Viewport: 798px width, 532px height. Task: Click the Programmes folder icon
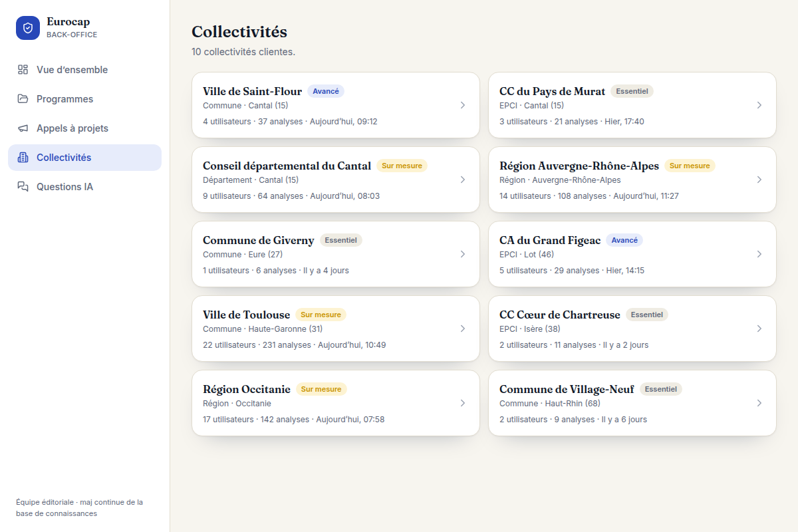(23, 99)
